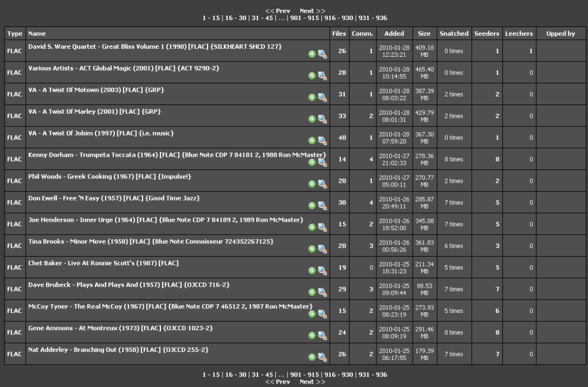Open top pagination range 916 - 930
The width and height of the screenshot is (588, 387).
click(339, 18)
